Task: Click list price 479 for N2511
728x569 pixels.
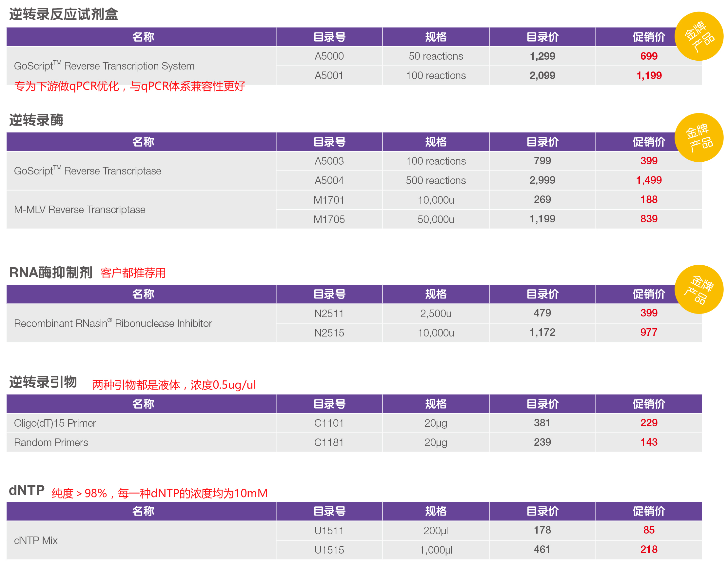Action: [x=542, y=313]
